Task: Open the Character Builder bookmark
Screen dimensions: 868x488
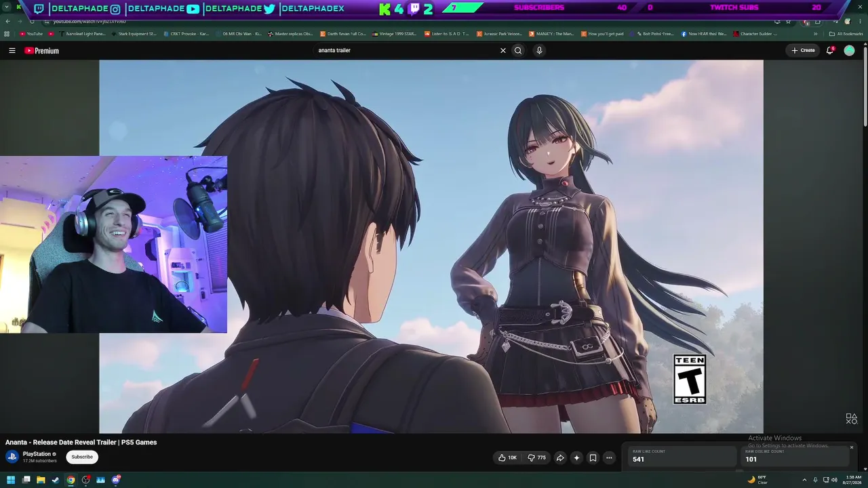Action: (x=755, y=34)
